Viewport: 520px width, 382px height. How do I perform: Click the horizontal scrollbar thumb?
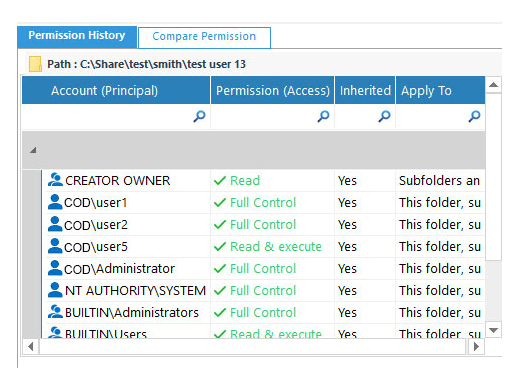pyautogui.click(x=252, y=347)
